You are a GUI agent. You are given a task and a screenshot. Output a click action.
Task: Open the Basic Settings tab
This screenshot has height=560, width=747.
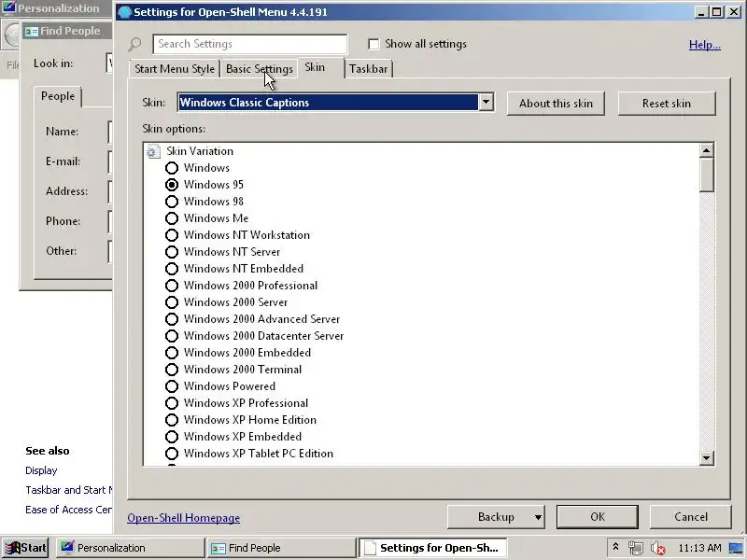pos(260,69)
